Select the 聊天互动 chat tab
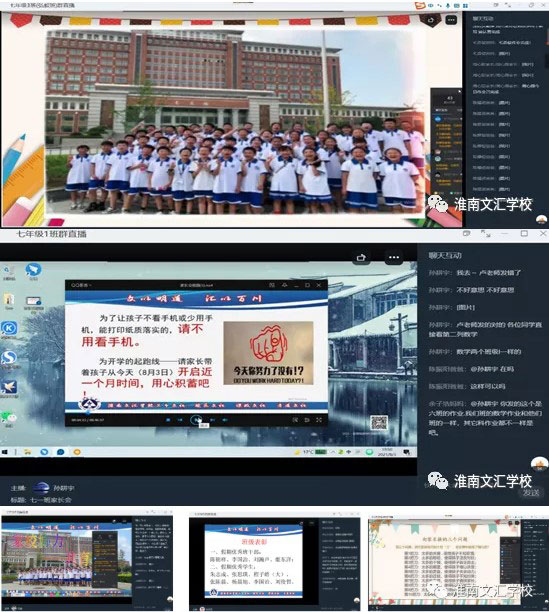 (x=445, y=256)
